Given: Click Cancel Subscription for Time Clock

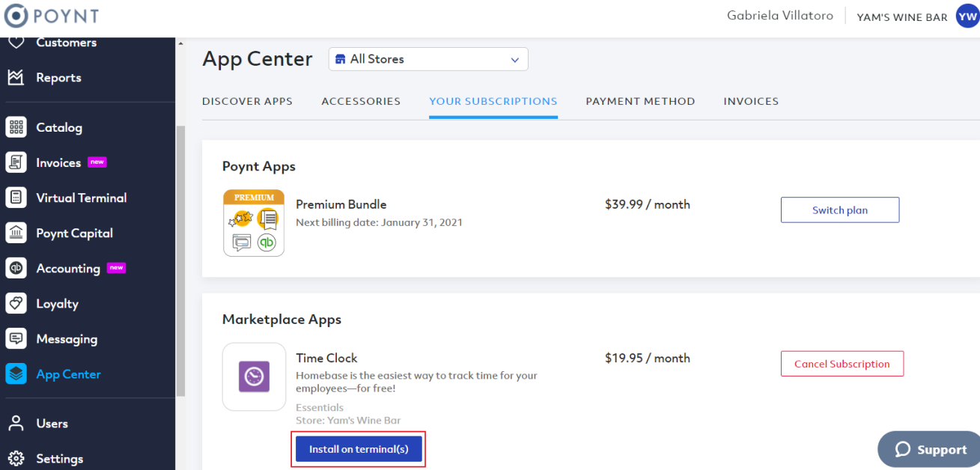Looking at the screenshot, I should coord(842,364).
